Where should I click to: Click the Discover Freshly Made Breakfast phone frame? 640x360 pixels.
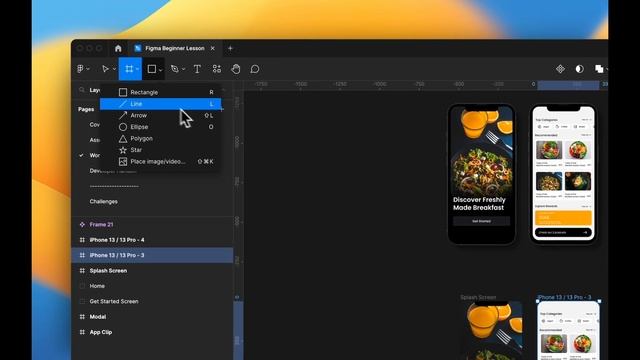click(x=482, y=175)
